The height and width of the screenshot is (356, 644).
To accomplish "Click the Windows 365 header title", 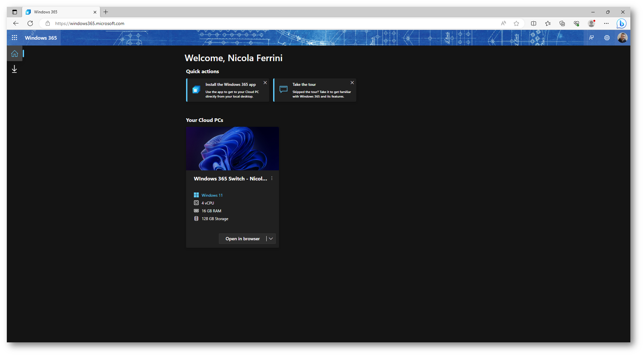I will (41, 38).
